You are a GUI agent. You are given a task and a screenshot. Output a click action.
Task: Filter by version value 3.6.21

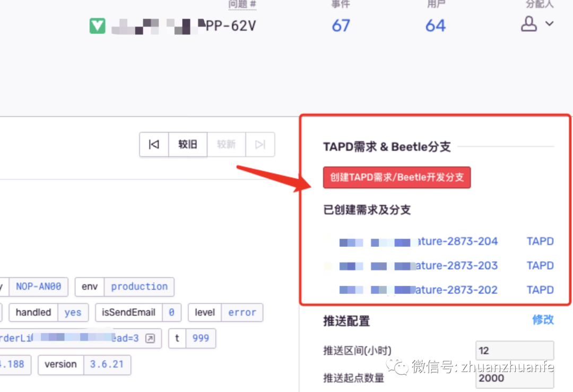coord(107,364)
